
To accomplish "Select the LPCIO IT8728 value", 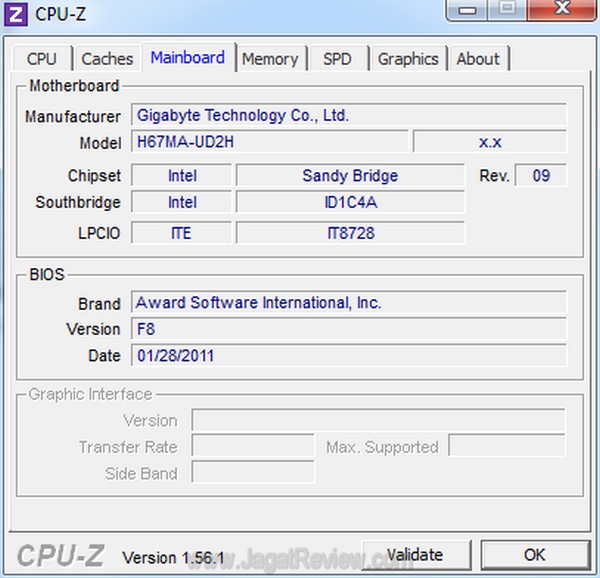I will 351,233.
